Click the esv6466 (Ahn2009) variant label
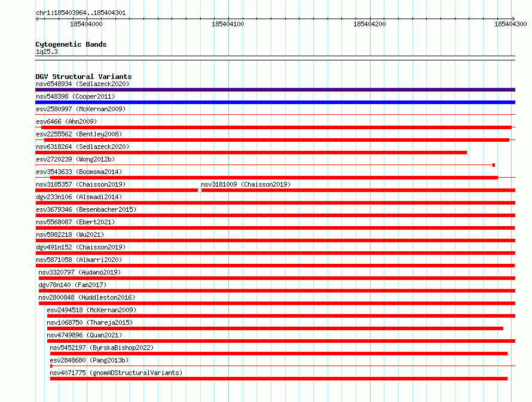 pos(66,121)
